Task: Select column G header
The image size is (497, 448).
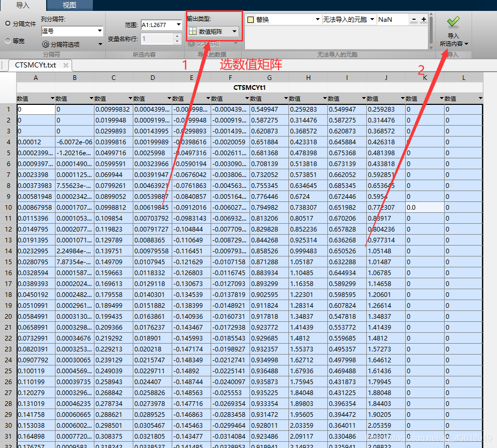Action: click(x=269, y=78)
